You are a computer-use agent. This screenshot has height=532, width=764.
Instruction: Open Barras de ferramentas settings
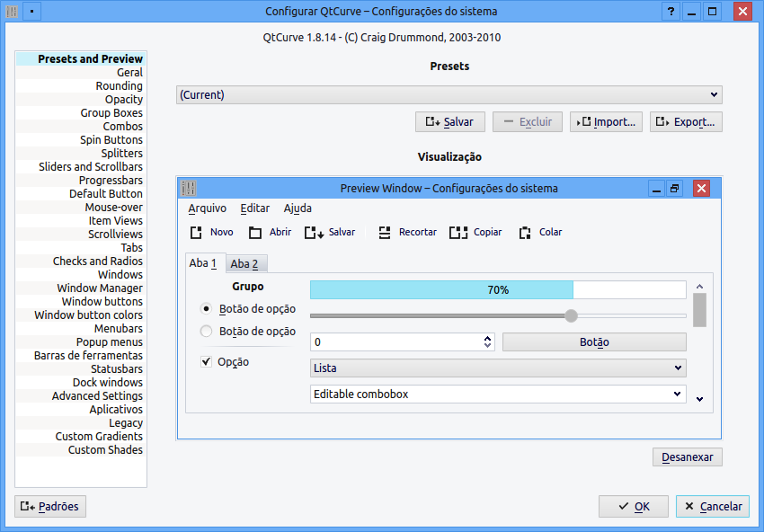click(x=80, y=356)
